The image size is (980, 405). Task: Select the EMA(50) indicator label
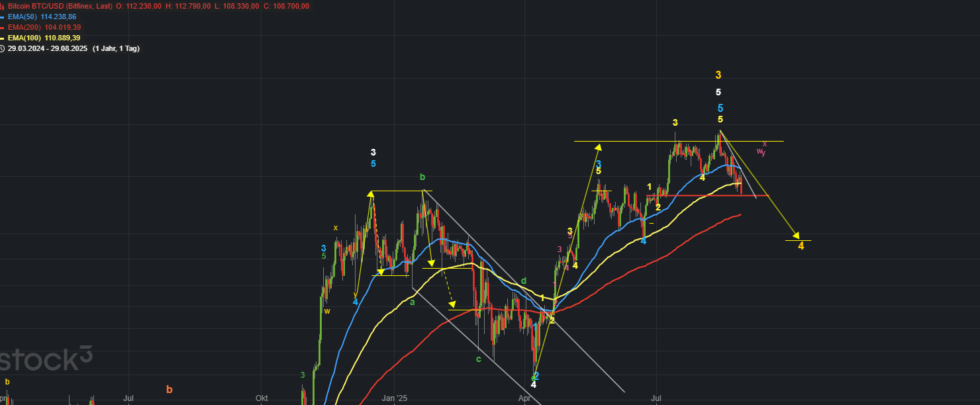(23, 17)
